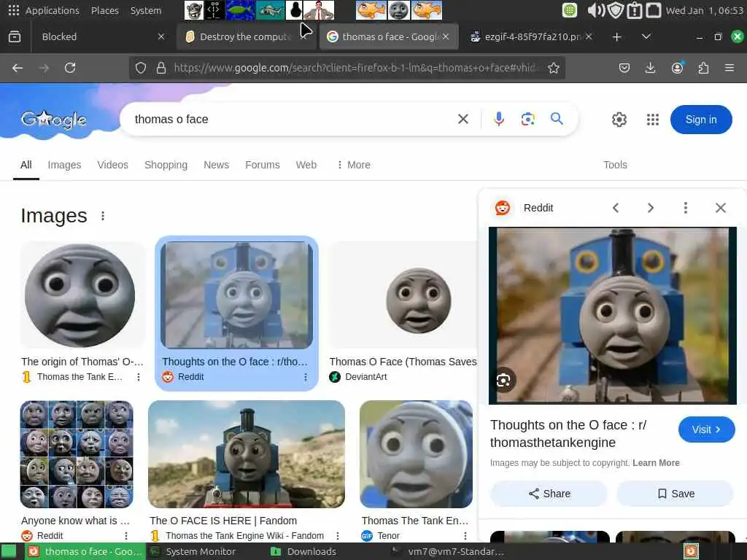Open options for Anyone know what is result

pos(125,536)
